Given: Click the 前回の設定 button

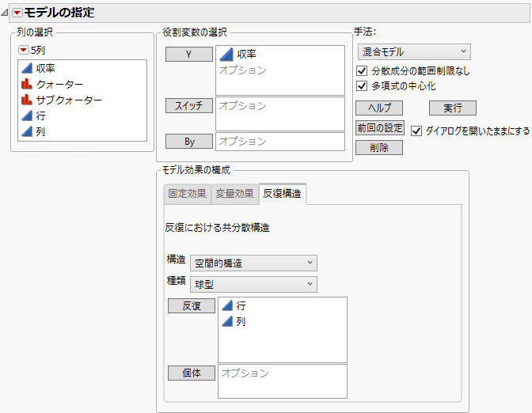Looking at the screenshot, I should coord(380,128).
